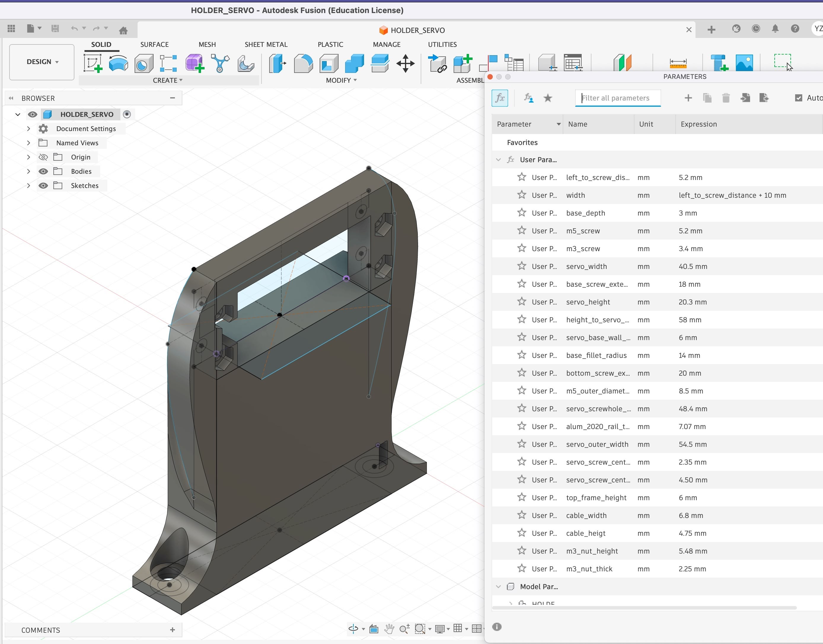
Task: Open the DESIGN workspace dropdown
Action: click(x=42, y=62)
